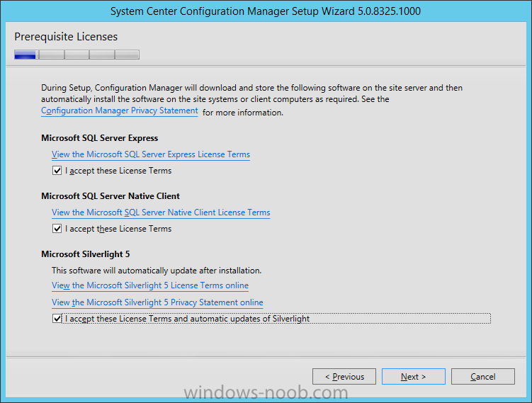
Task: Toggle Silverlight license and automatic updates checkbox
Action: tap(57, 319)
